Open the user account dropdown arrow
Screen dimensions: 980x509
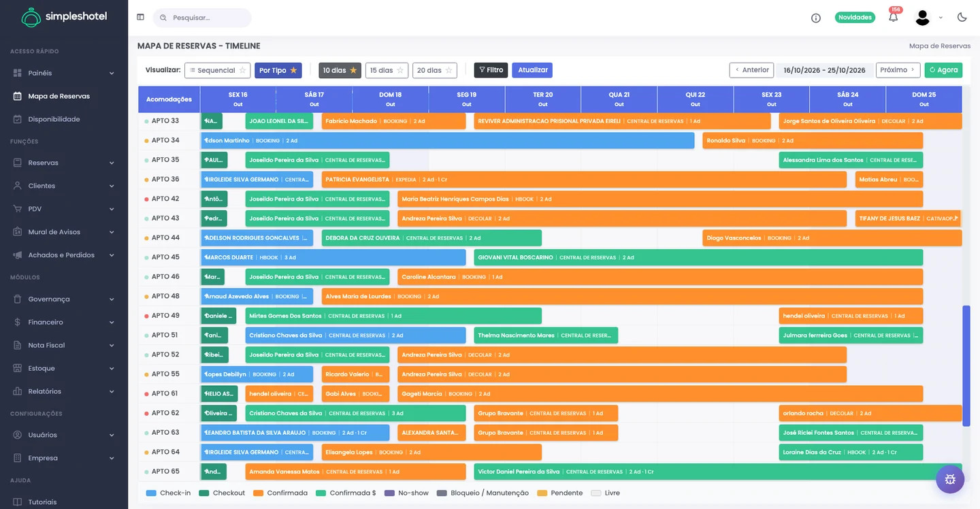[x=941, y=18]
